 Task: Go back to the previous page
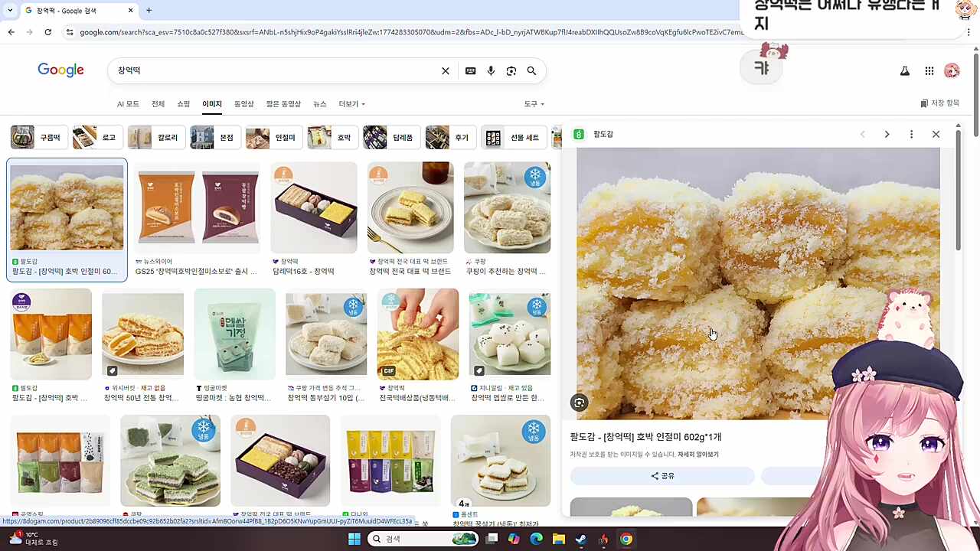tap(11, 32)
